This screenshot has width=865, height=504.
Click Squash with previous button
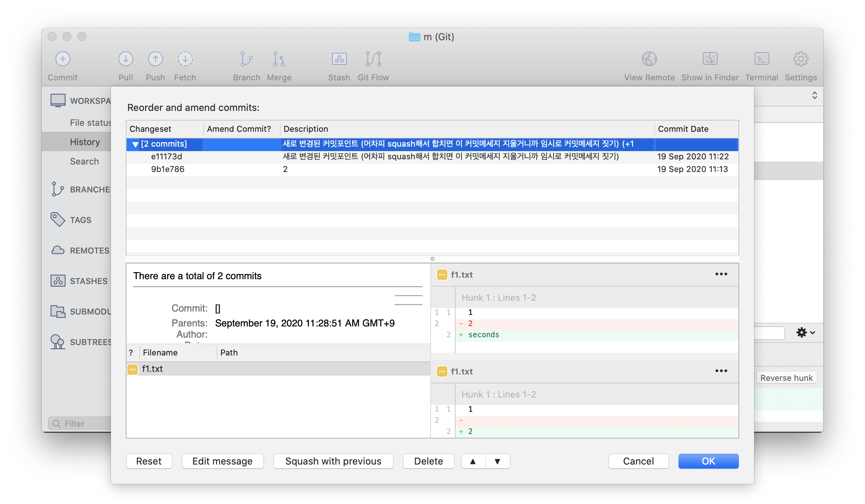333,461
